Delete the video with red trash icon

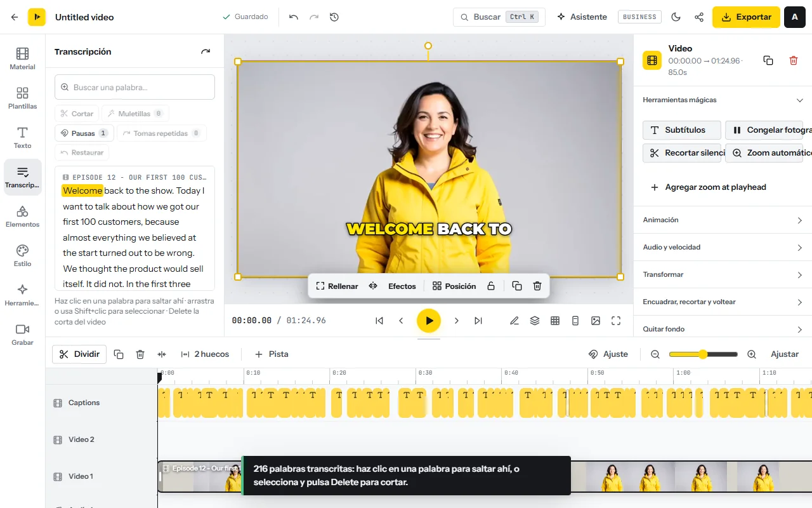point(794,60)
